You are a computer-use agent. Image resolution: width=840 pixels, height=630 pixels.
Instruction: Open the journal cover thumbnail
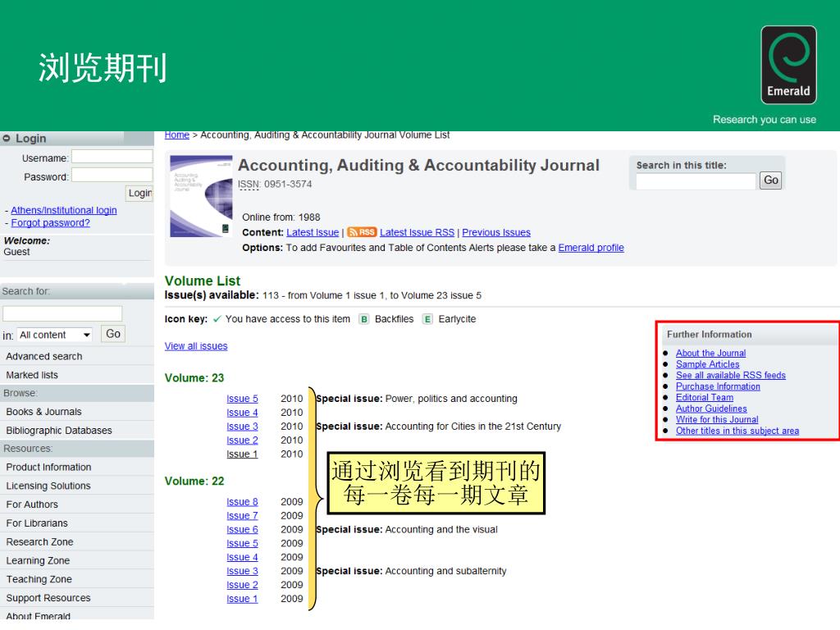201,196
